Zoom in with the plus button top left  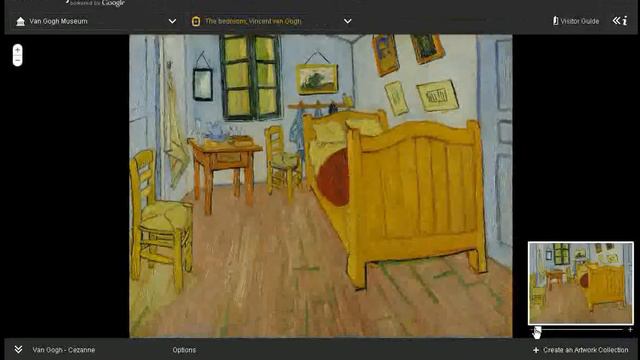point(18,50)
